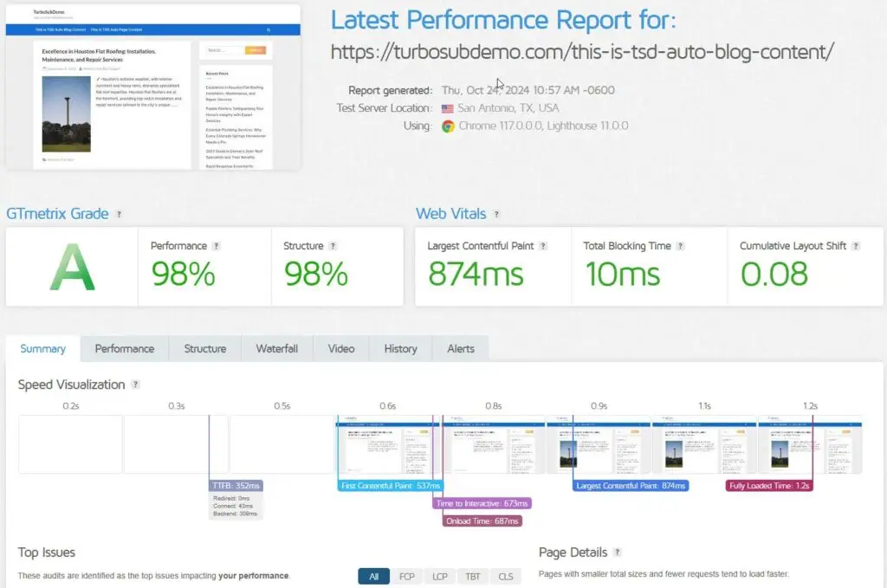Select the 0.6s filmstrip frame
This screenshot has width=887, height=588.
387,444
